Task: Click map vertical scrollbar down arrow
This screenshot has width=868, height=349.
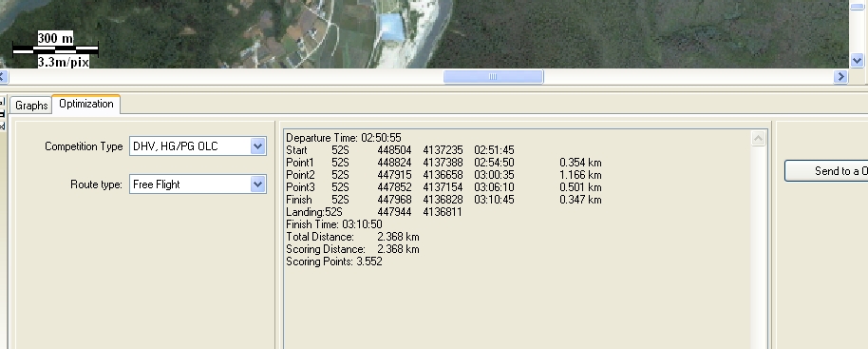Action: pos(857,60)
